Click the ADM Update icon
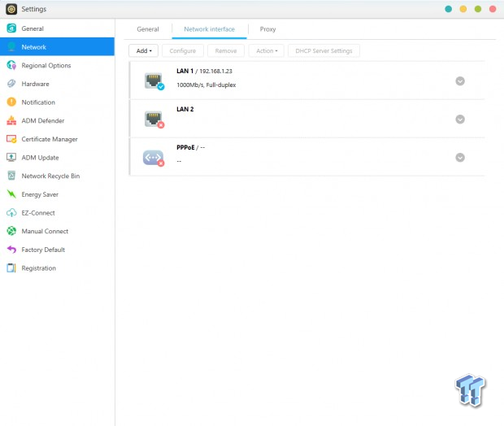This screenshot has height=426, width=504. pos(11,158)
